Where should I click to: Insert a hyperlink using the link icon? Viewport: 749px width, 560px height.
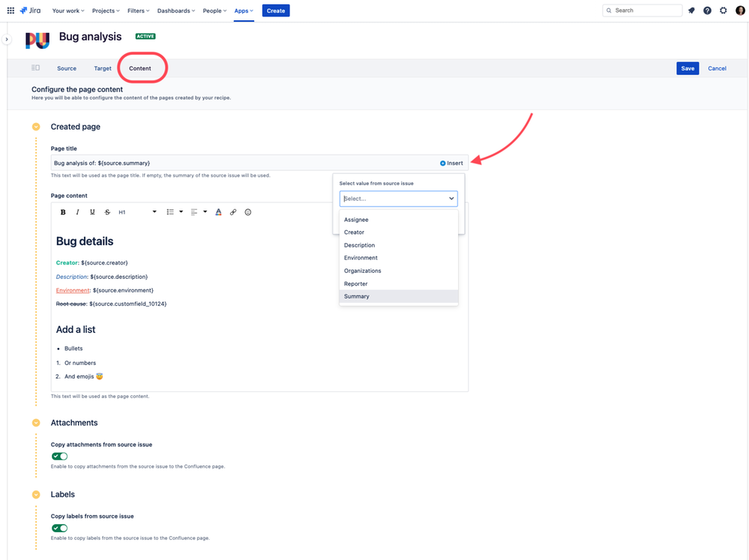pos(233,211)
